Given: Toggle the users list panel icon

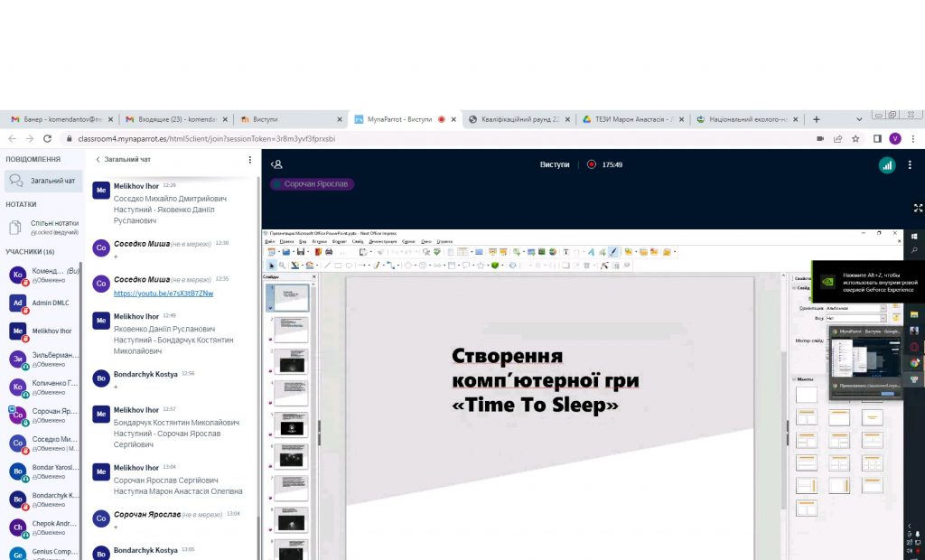Looking at the screenshot, I should pos(277,164).
